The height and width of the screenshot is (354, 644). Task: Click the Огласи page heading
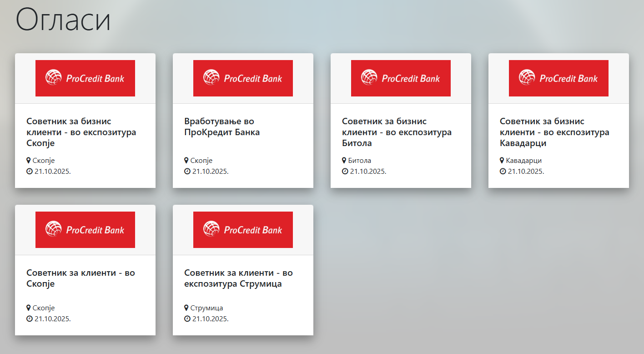tap(63, 20)
